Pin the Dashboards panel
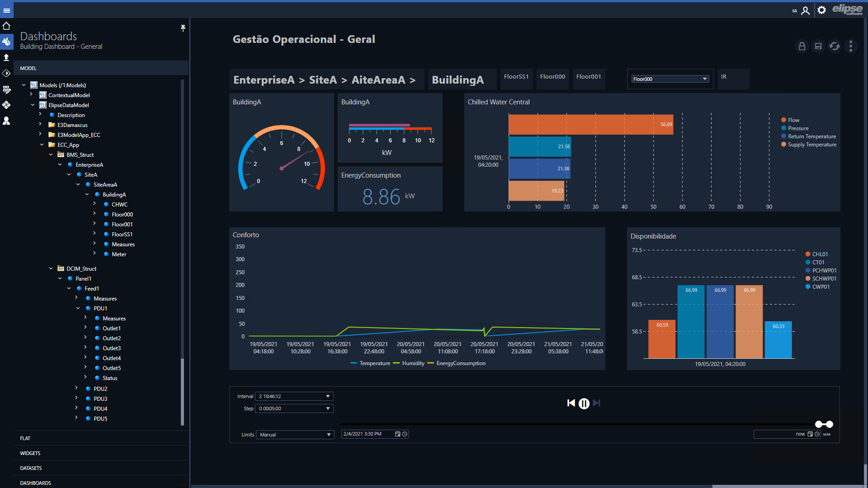The image size is (868, 488). tap(183, 28)
